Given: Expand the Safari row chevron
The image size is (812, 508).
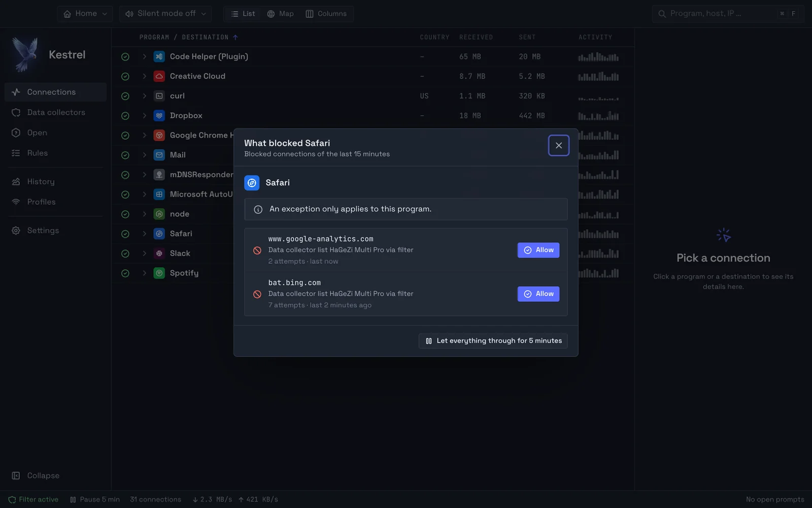Looking at the screenshot, I should coord(144,234).
